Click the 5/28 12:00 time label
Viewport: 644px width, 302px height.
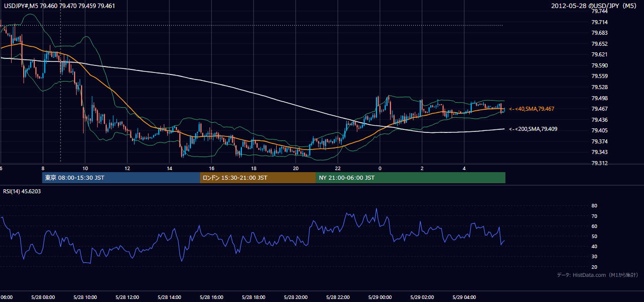tap(127, 297)
